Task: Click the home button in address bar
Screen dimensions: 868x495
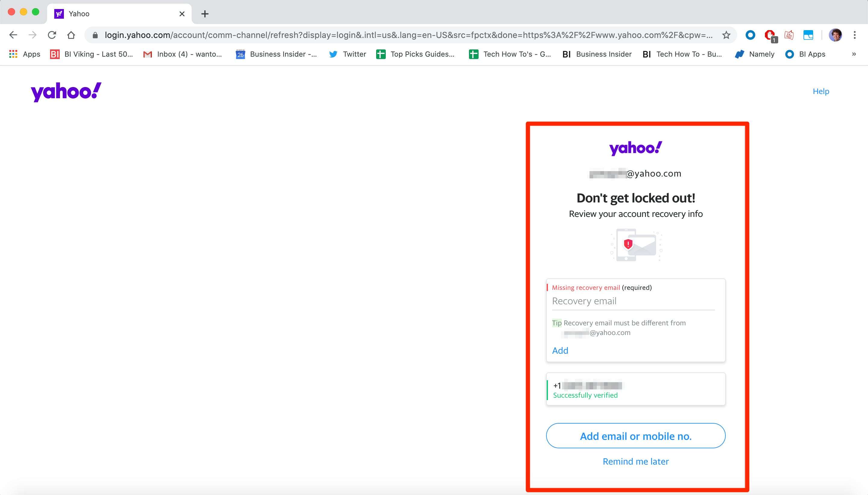Action: (71, 35)
